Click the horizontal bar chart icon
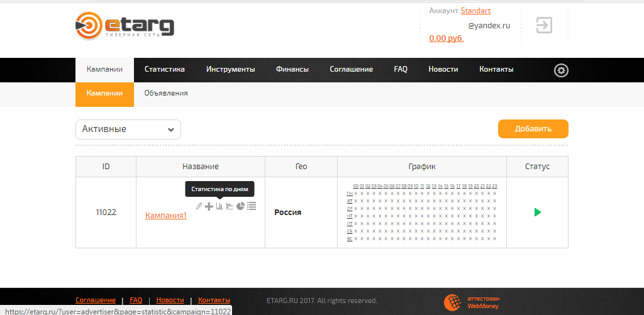The height and width of the screenshot is (315, 644). tap(230, 206)
